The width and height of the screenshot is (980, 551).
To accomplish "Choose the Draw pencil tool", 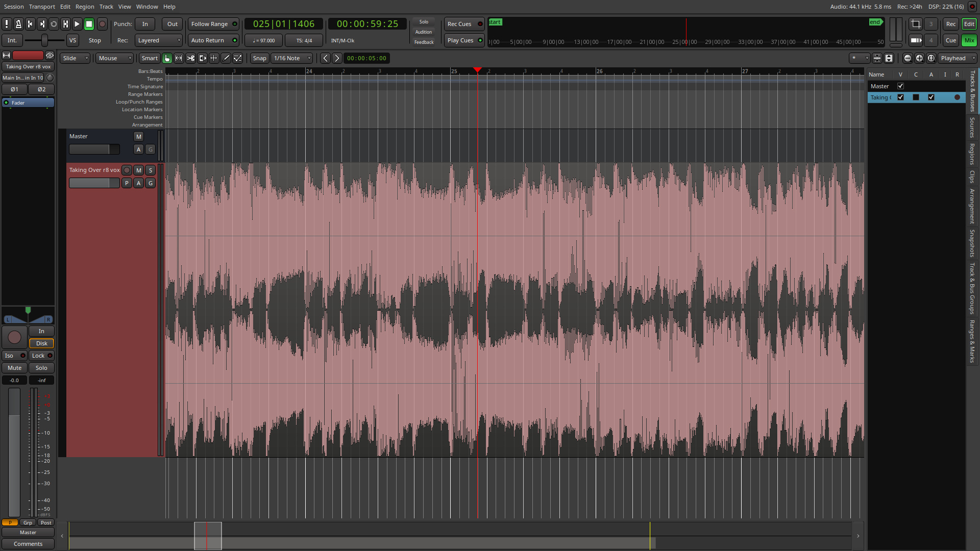I will [x=226, y=58].
